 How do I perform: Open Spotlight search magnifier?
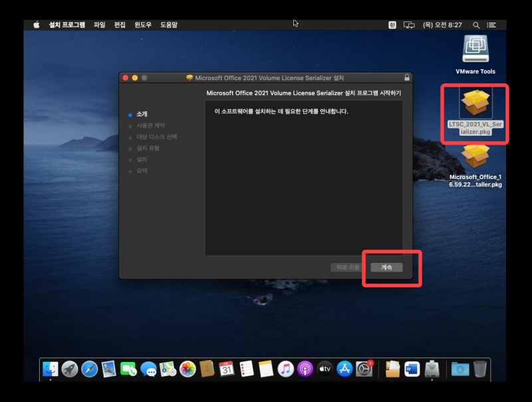(x=476, y=25)
